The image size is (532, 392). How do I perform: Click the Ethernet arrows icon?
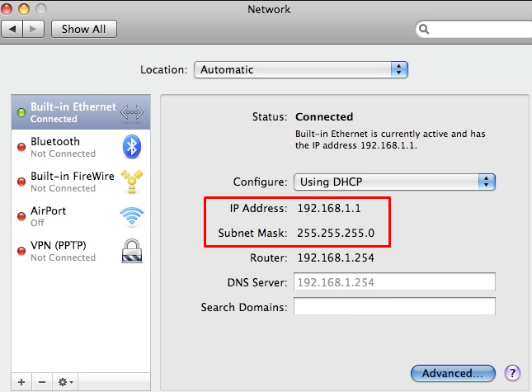132,112
